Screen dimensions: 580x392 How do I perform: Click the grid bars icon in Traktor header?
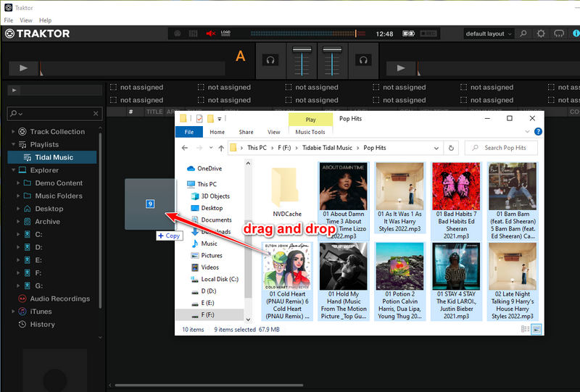[x=193, y=33]
